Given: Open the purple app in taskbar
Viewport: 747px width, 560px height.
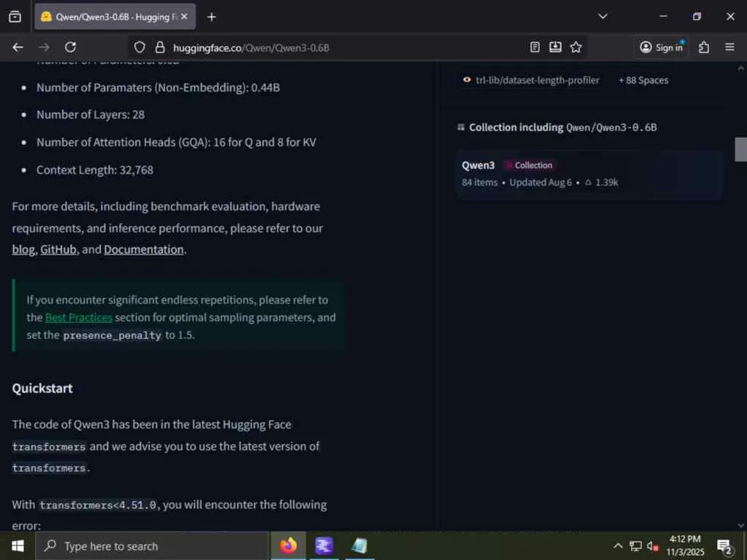Looking at the screenshot, I should 324,545.
